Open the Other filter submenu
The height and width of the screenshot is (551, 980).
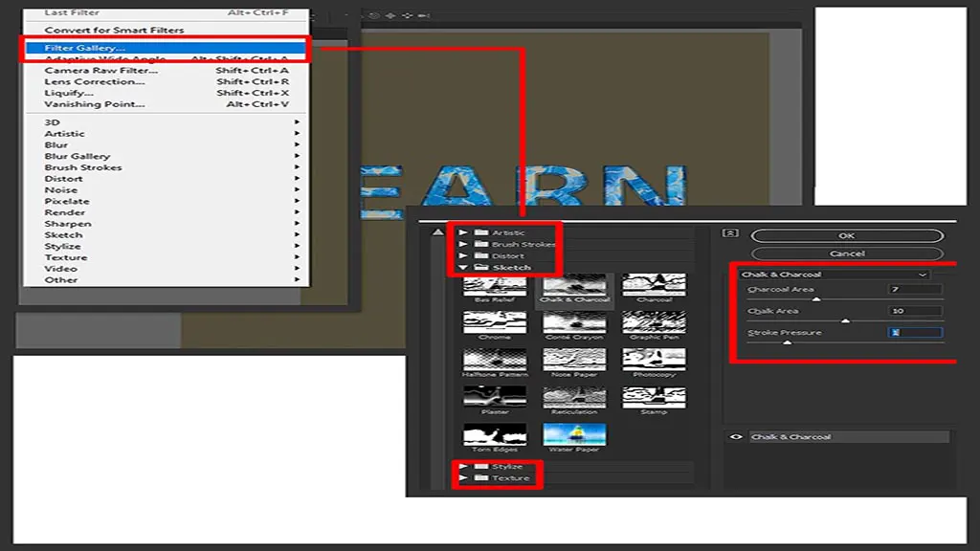point(167,280)
